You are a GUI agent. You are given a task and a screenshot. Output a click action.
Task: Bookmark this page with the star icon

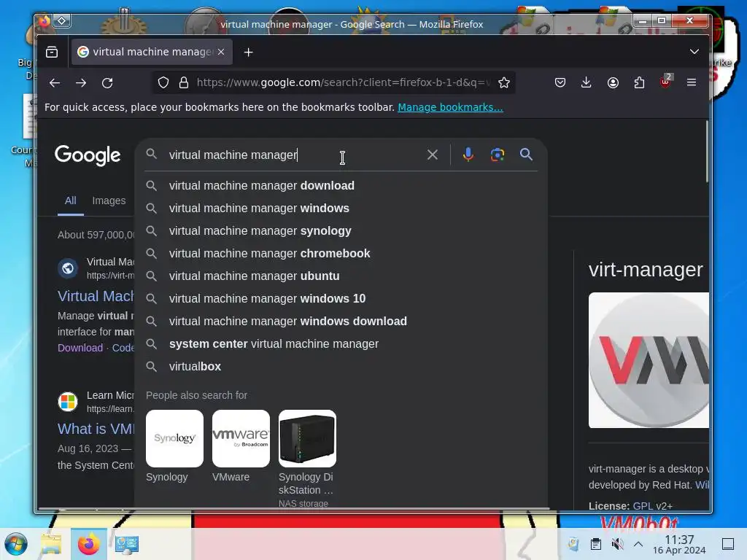504,83
